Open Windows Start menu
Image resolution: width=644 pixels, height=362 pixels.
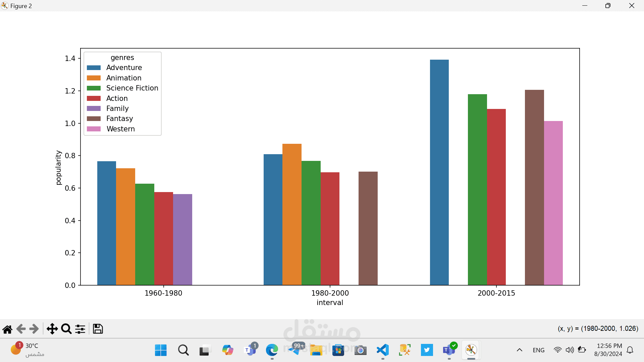(x=161, y=350)
